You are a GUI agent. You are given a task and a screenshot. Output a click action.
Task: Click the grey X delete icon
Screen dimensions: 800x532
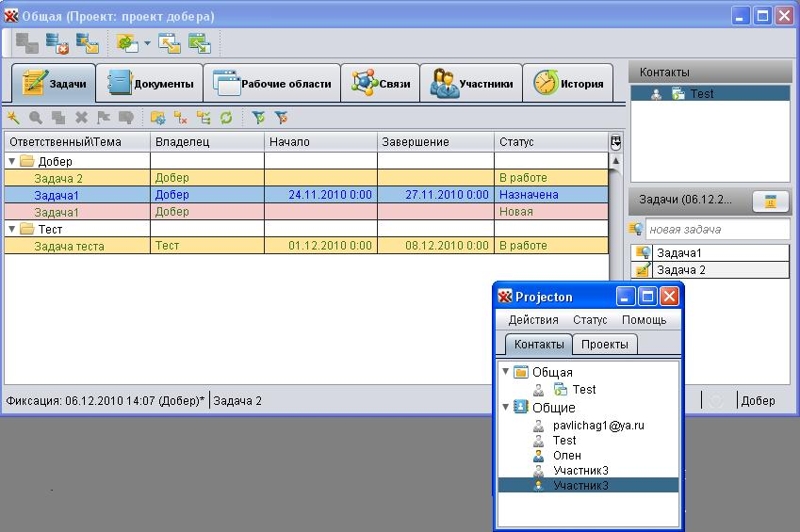tap(81, 118)
